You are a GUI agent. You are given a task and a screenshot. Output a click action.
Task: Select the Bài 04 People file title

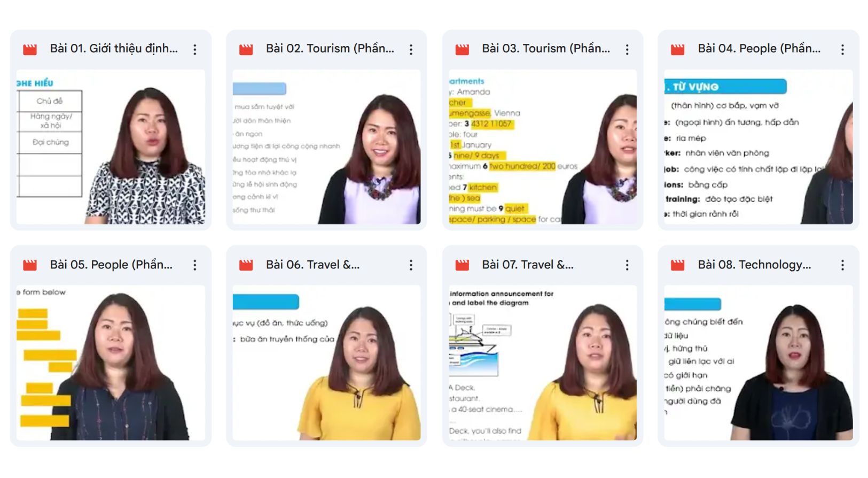click(758, 49)
